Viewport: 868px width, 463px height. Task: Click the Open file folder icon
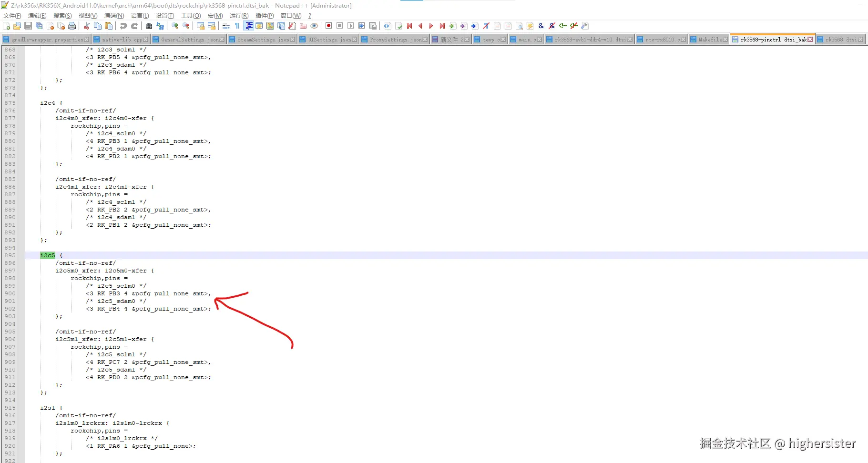pyautogui.click(x=17, y=26)
